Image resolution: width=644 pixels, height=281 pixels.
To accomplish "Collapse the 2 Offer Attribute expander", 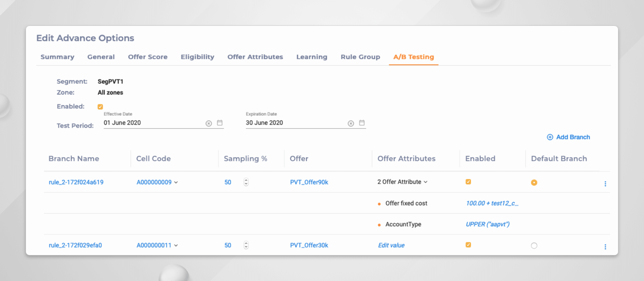I will 402,182.
